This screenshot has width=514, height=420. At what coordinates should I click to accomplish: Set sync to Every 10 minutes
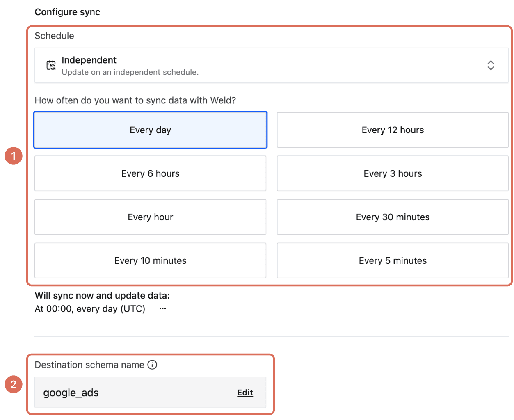point(151,260)
